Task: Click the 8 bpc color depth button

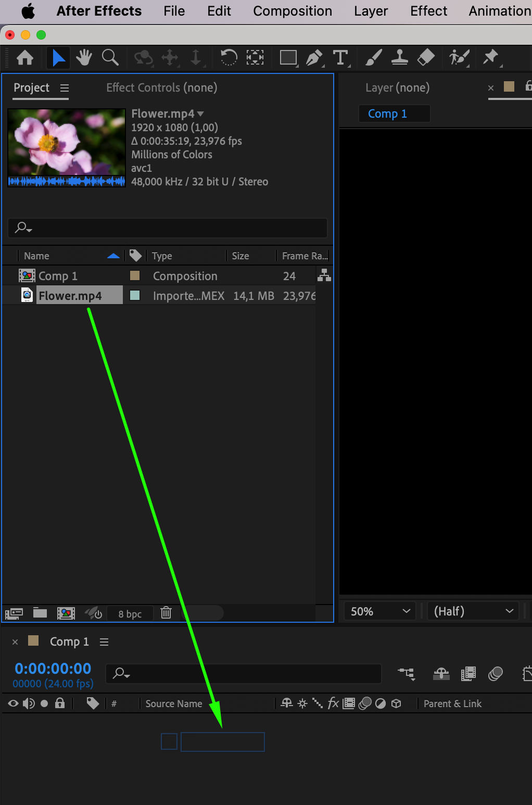Action: (130, 614)
